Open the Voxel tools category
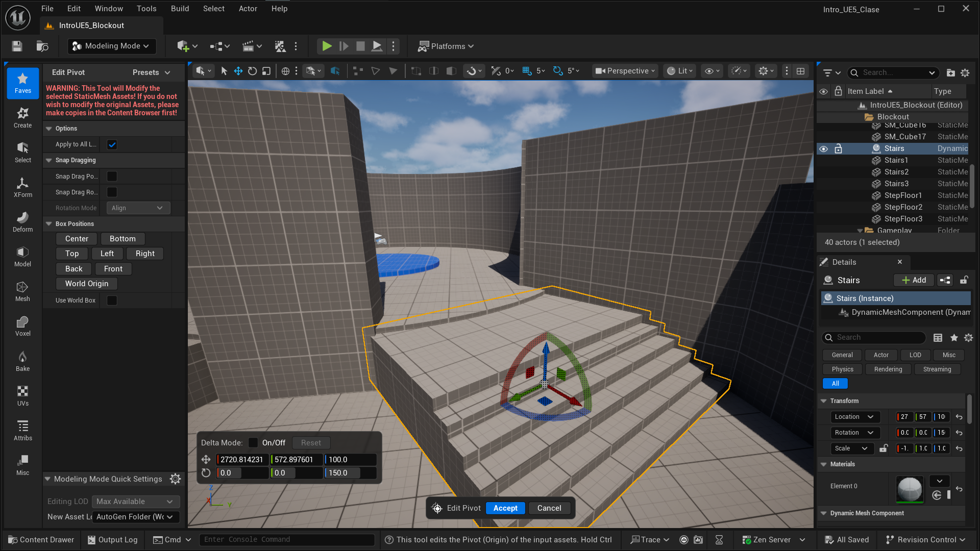The width and height of the screenshot is (980, 551). click(22, 327)
